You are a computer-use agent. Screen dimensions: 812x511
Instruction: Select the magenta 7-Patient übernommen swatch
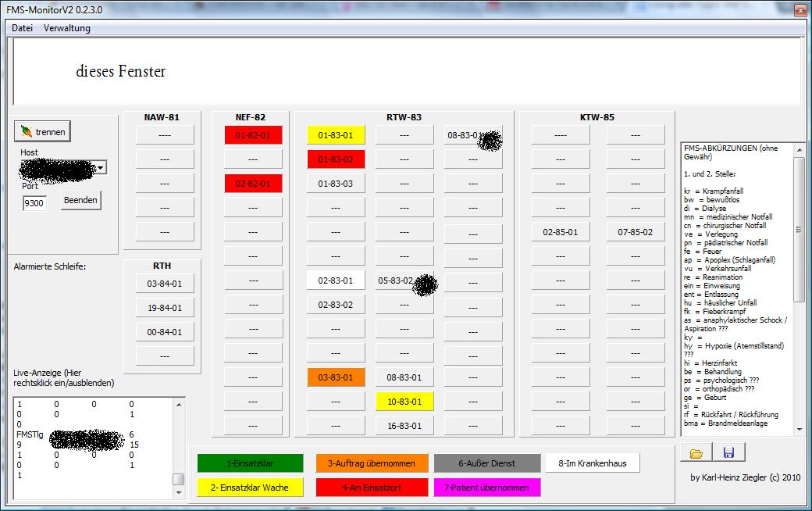click(486, 487)
